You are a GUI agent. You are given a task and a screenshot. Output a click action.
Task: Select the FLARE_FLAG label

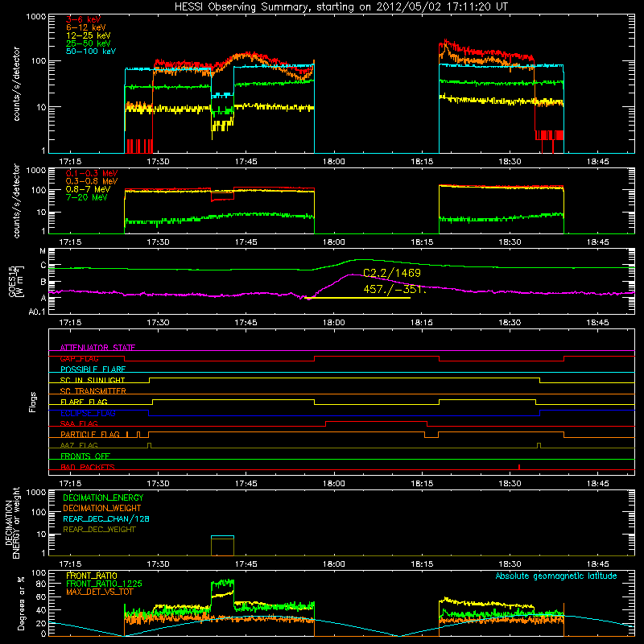(84, 402)
